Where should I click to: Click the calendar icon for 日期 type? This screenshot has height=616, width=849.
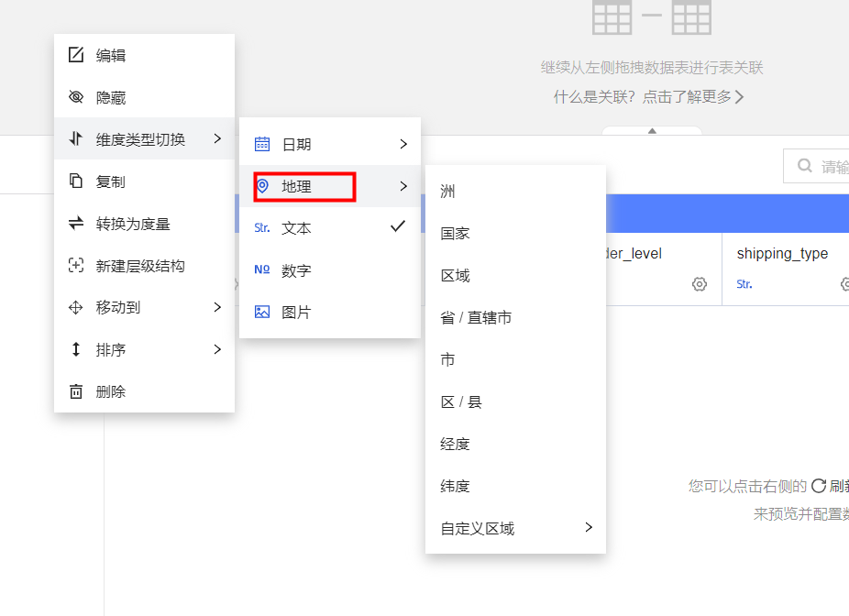pos(262,144)
